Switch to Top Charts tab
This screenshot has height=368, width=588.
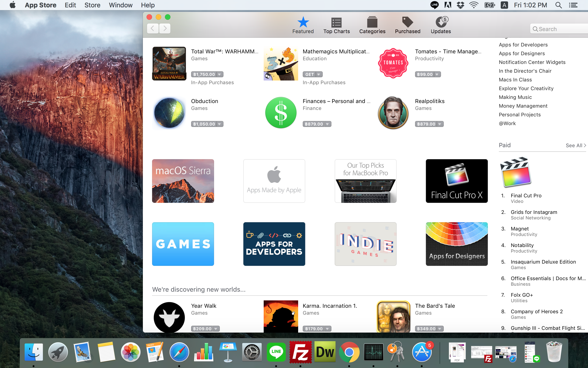tap(336, 25)
